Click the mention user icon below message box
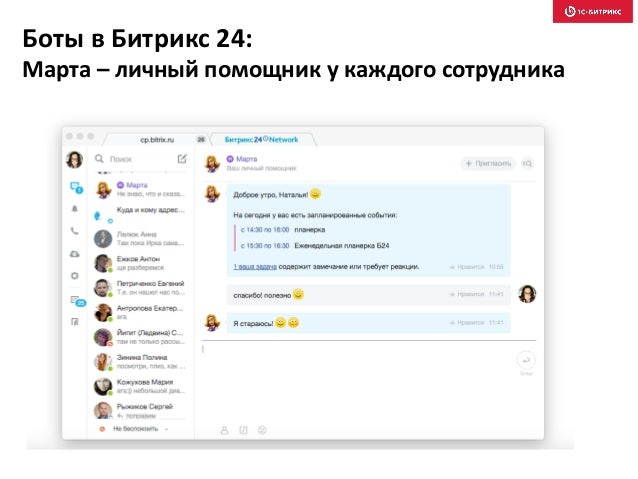The image size is (638, 479). 224,430
